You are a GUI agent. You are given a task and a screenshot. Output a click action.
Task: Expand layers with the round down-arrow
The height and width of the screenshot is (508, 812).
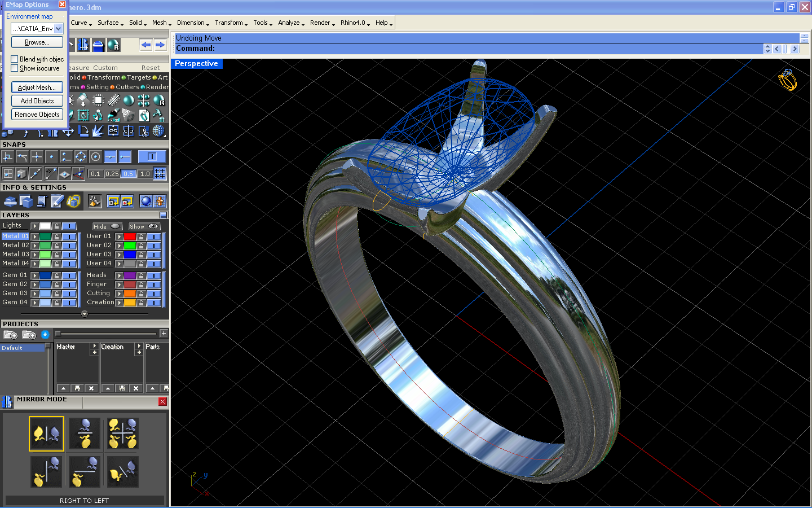[85, 314]
